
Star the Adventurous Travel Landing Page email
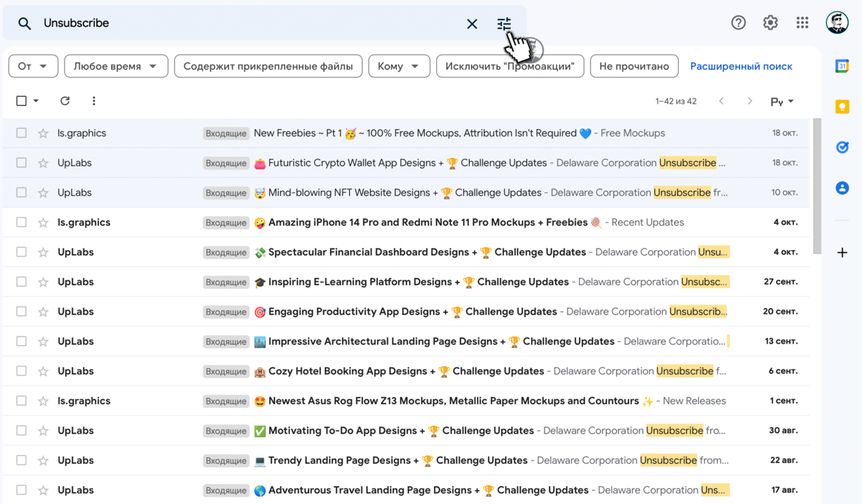[43, 491]
